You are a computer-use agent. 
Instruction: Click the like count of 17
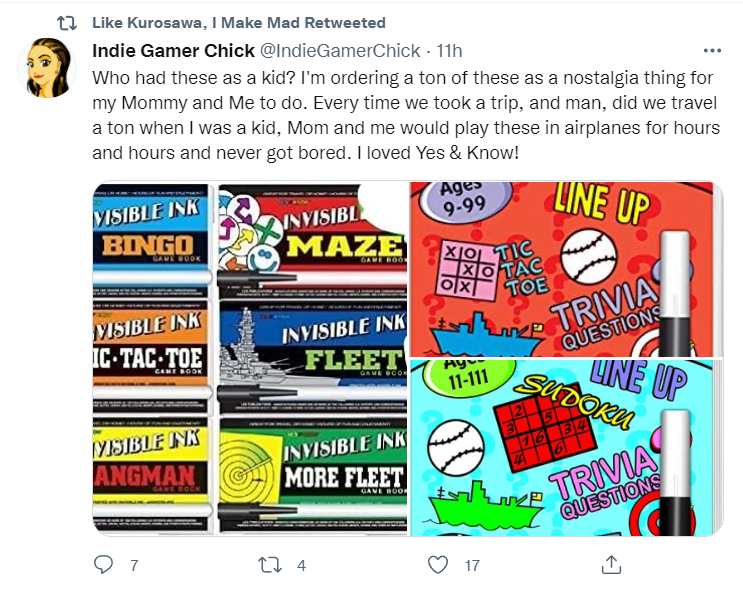coord(472,566)
